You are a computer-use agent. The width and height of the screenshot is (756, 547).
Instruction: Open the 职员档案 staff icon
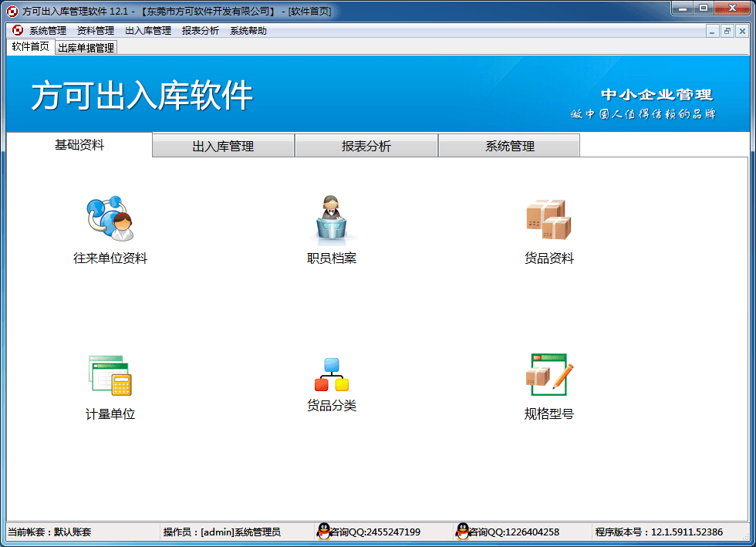(x=332, y=219)
